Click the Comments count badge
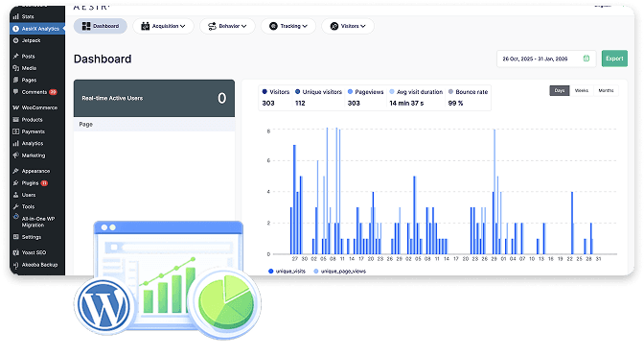The image size is (644, 356). (53, 92)
